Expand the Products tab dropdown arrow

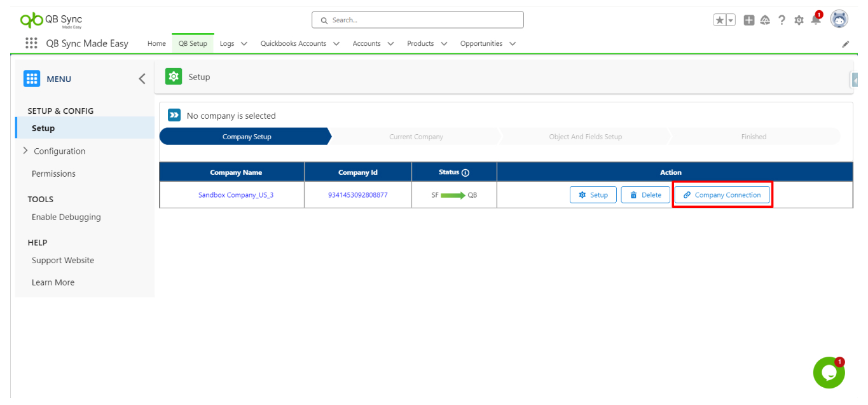pos(444,44)
